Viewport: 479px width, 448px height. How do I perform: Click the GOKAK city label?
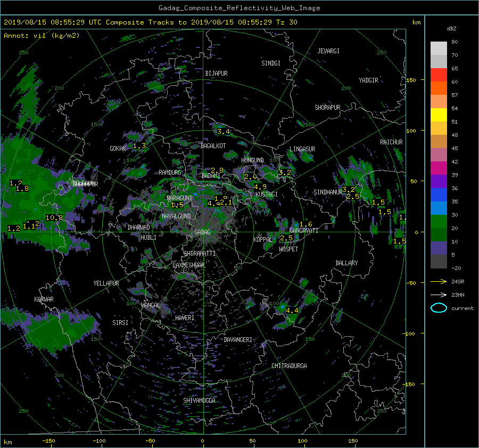[x=118, y=149]
